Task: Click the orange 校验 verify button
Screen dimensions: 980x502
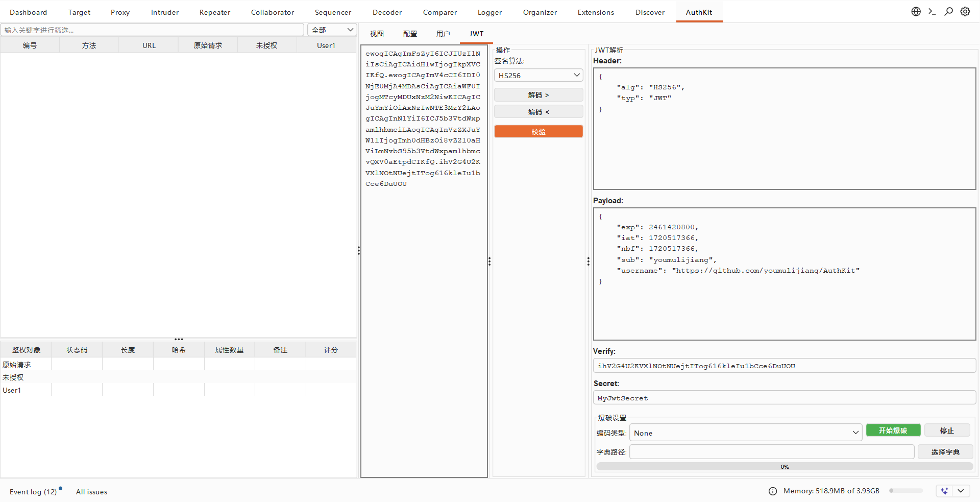Action: click(x=538, y=131)
